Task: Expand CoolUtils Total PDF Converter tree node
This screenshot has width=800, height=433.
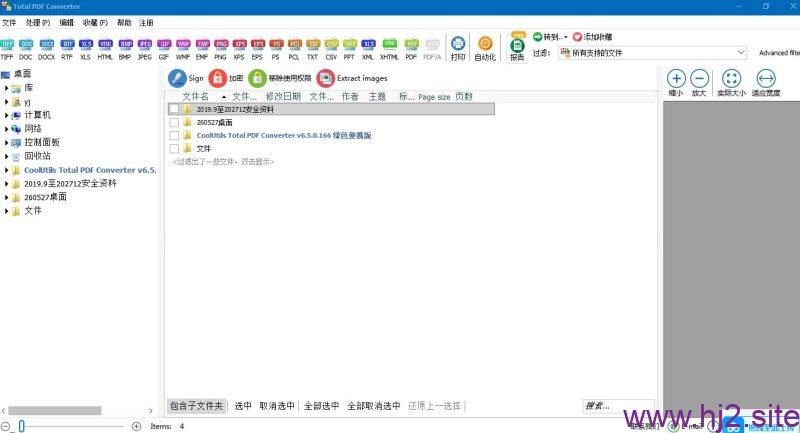Action: (x=6, y=170)
